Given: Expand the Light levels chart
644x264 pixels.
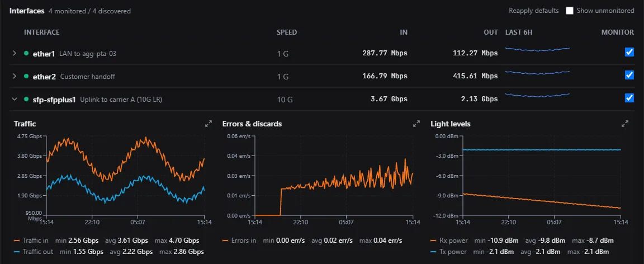Looking at the screenshot, I should (625, 124).
